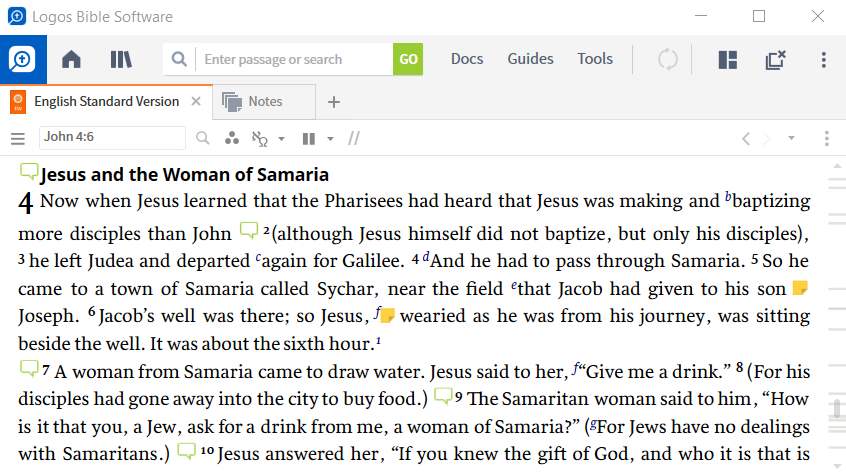Open the Home page icon
This screenshot has width=846, height=472.
pyautogui.click(x=71, y=59)
